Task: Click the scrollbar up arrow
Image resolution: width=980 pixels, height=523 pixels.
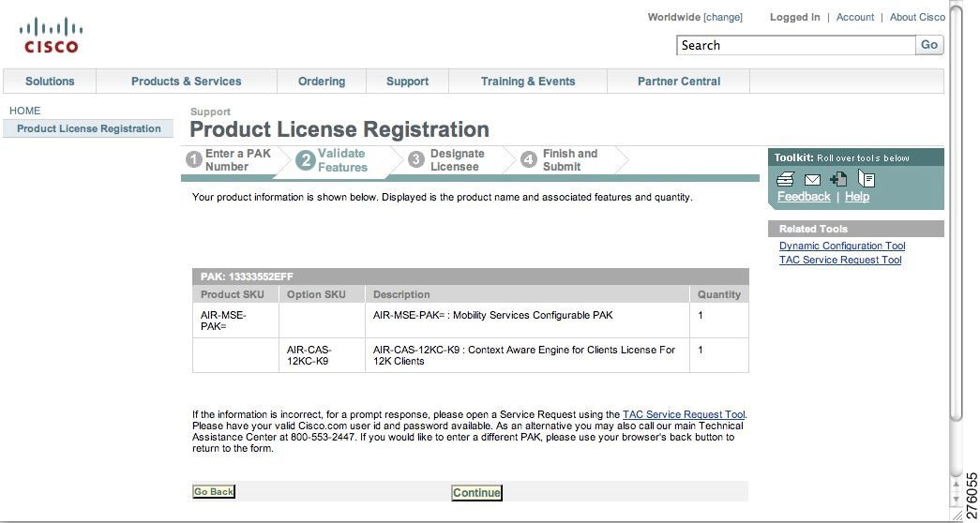Action: pos(955,485)
